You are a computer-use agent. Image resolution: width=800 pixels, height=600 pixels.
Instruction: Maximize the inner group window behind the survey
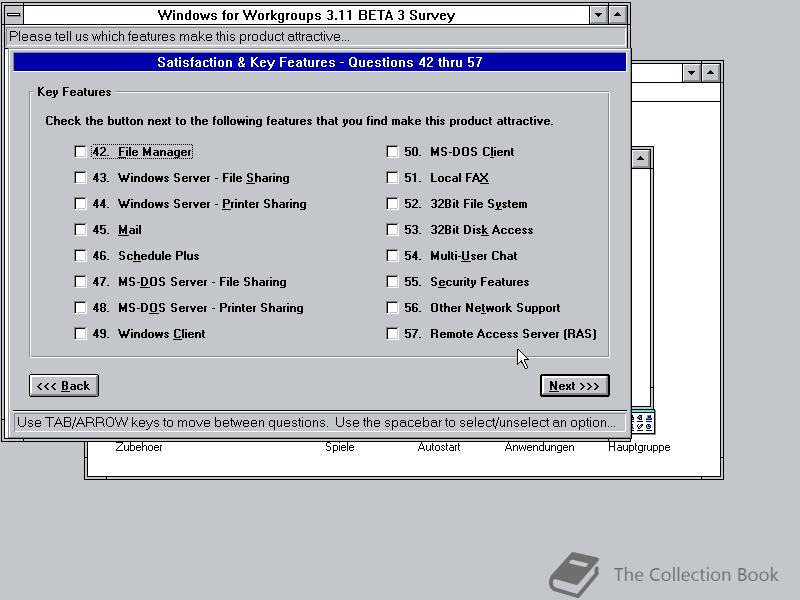641,159
